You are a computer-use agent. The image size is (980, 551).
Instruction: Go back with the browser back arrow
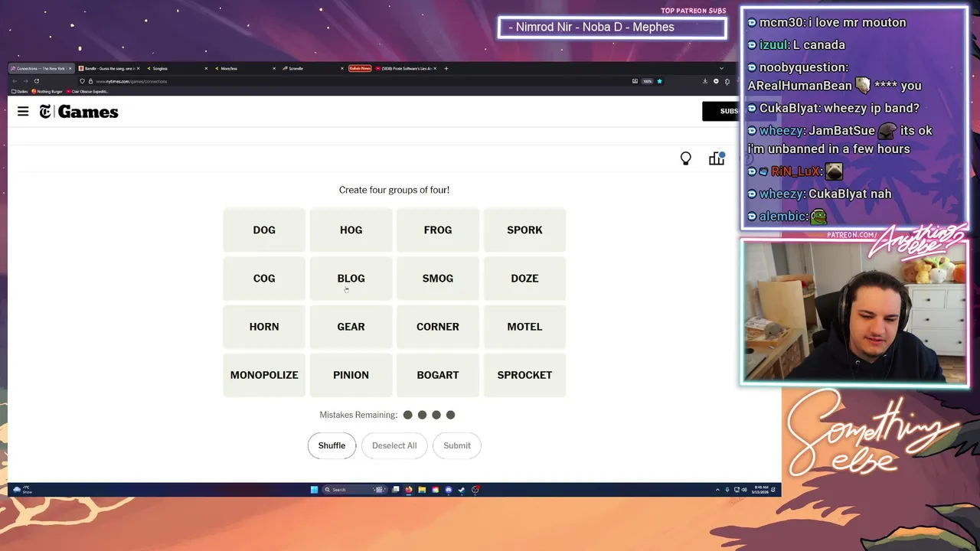pos(15,81)
